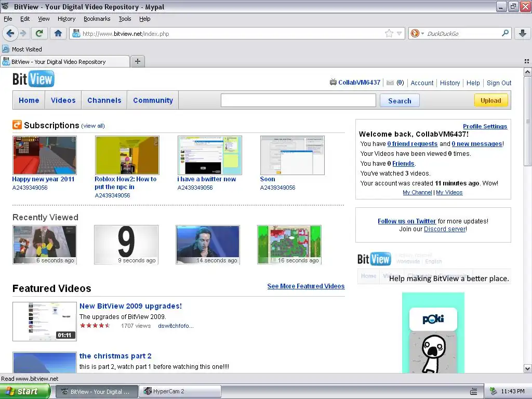This screenshot has height=399, width=532.
Task: Open recently viewed video from 9 seconds ago
Action: [126, 245]
